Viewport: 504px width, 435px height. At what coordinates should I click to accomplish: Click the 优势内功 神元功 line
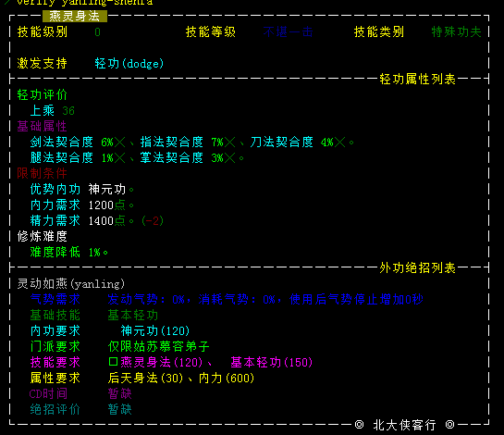click(81, 189)
